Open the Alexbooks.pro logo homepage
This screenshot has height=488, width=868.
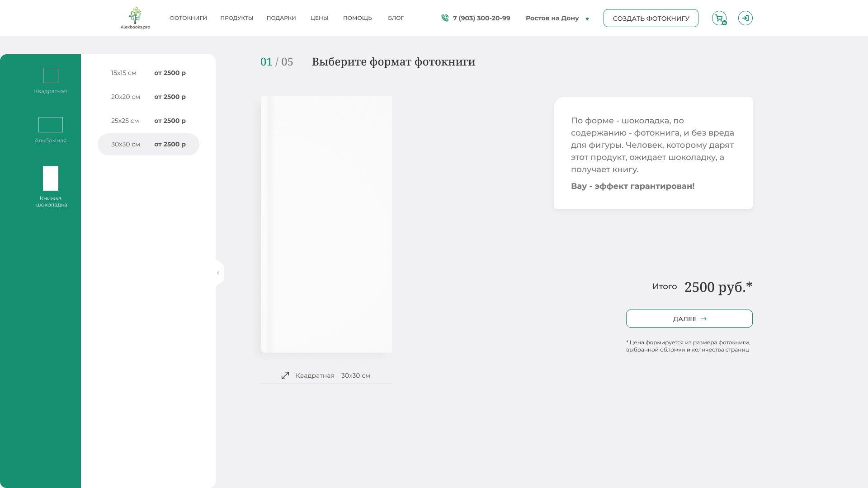point(135,18)
